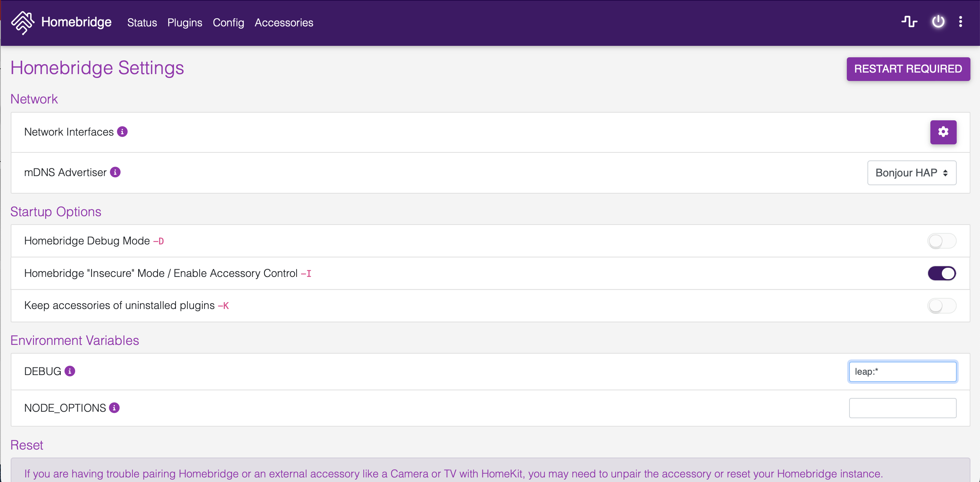Click the NODE_OPTIONS info icon
The width and height of the screenshot is (980, 482).
pyautogui.click(x=114, y=408)
